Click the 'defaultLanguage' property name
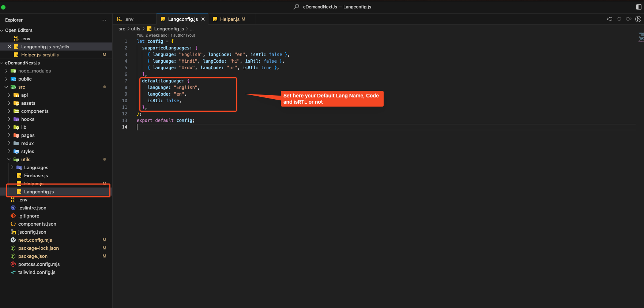The width and height of the screenshot is (644, 308). (x=162, y=81)
